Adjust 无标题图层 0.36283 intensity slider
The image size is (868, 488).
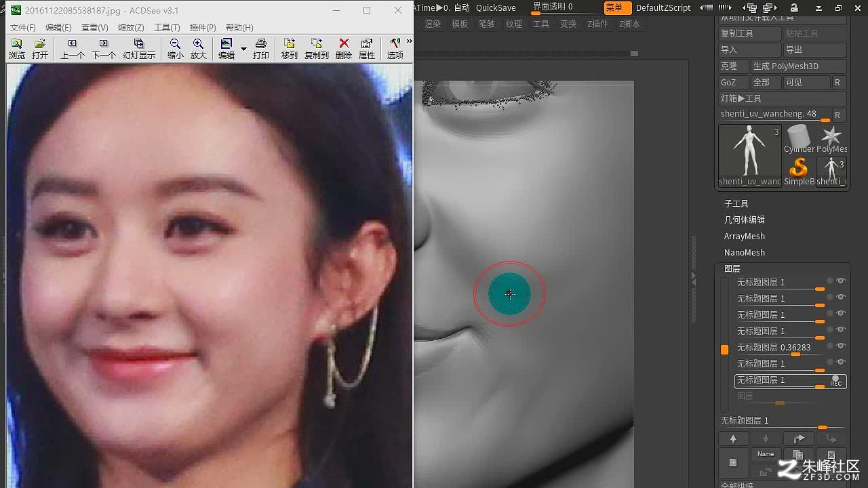coord(780,348)
